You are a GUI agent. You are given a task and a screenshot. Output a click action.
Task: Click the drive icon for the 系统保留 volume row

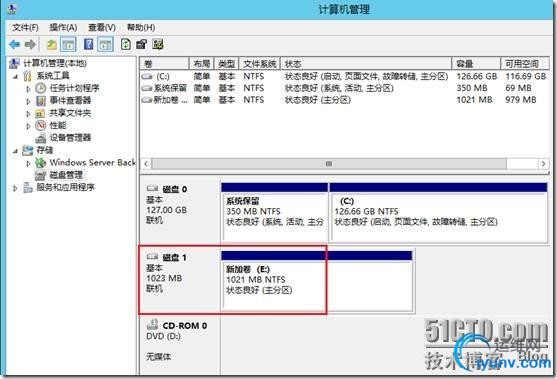pyautogui.click(x=147, y=88)
